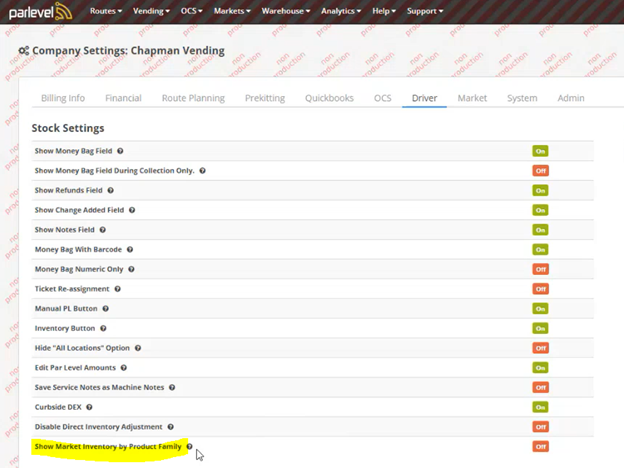Switch to the Route Planning tab

pos(193,98)
